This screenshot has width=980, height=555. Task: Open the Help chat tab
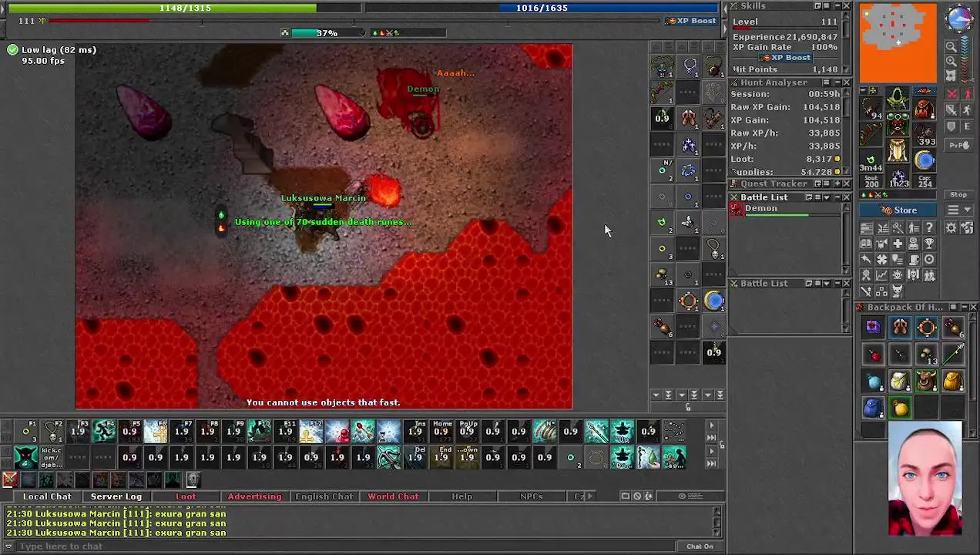tap(461, 496)
